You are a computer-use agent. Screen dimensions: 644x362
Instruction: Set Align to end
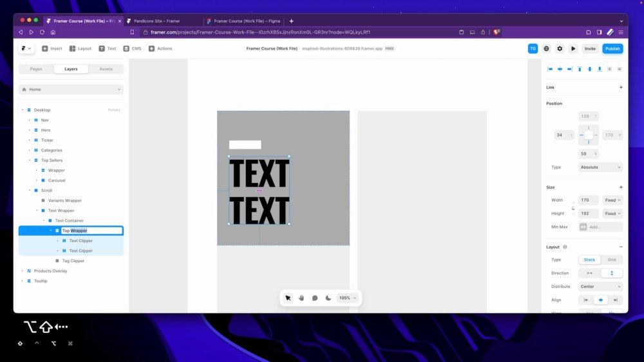615,300
